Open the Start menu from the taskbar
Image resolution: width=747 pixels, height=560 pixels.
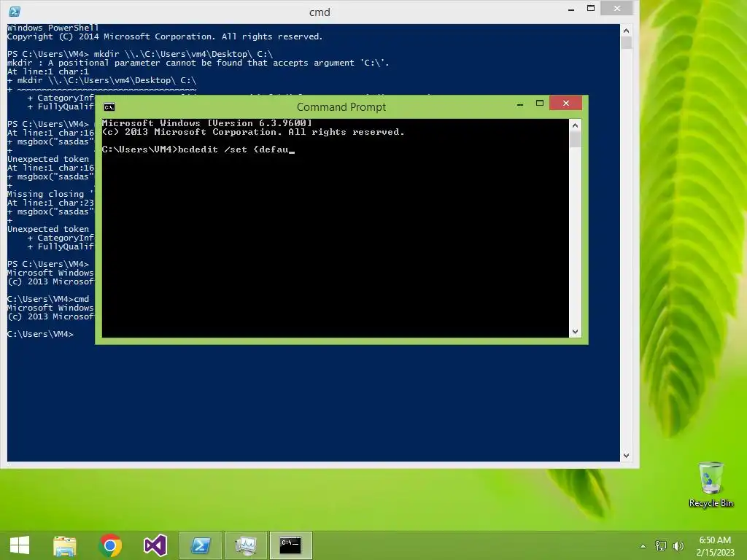click(20, 545)
